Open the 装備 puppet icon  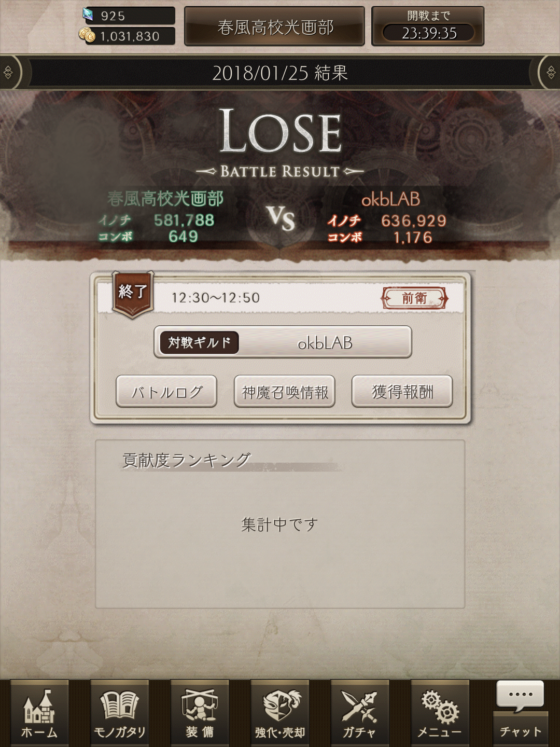[200, 713]
